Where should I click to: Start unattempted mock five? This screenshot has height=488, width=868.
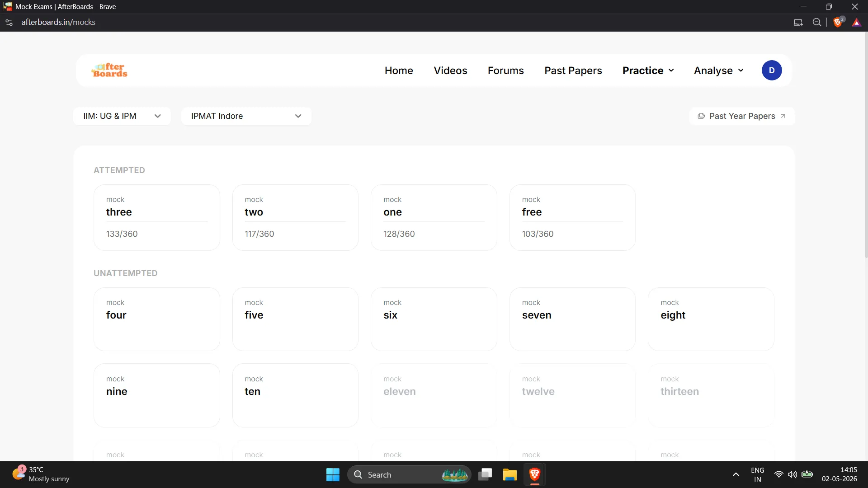point(295,319)
